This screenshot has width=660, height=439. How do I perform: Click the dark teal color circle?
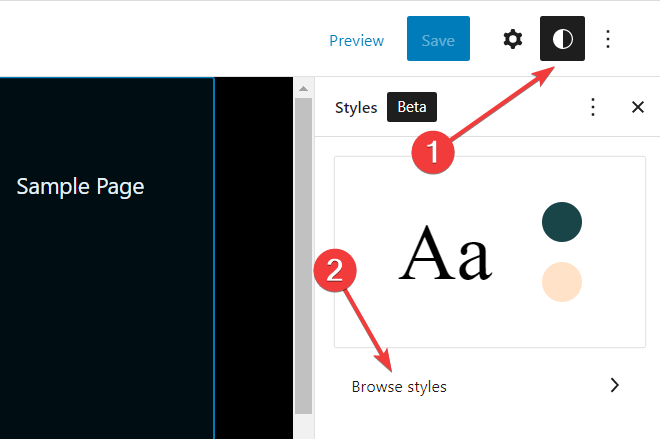tap(562, 222)
